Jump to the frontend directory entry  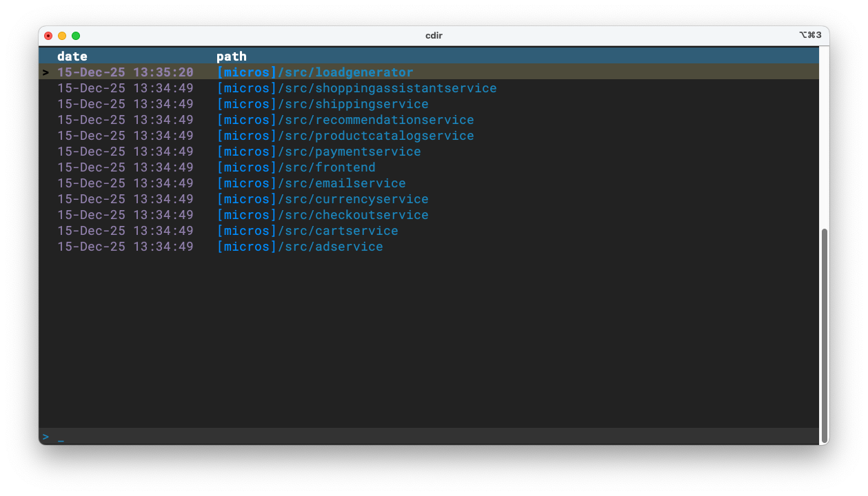point(296,167)
